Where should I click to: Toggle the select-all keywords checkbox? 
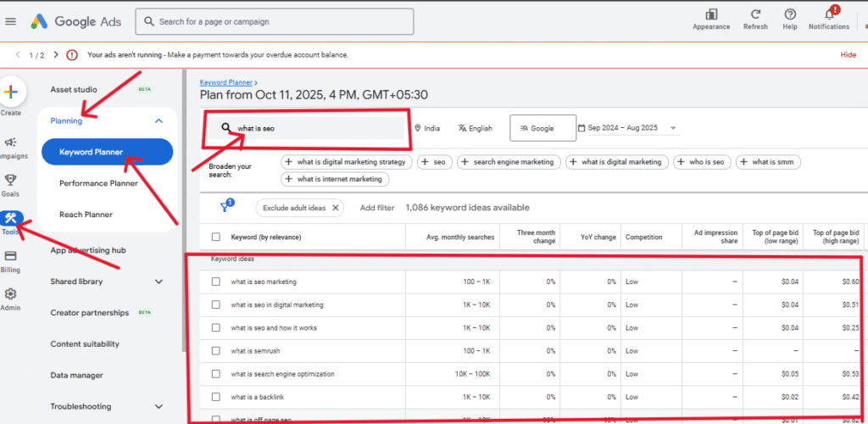coord(216,237)
